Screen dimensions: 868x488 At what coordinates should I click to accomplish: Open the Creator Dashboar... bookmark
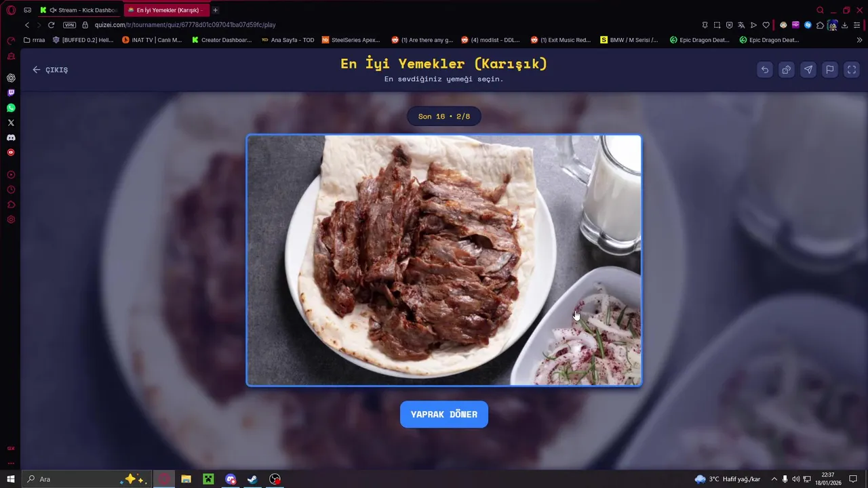tap(222, 40)
